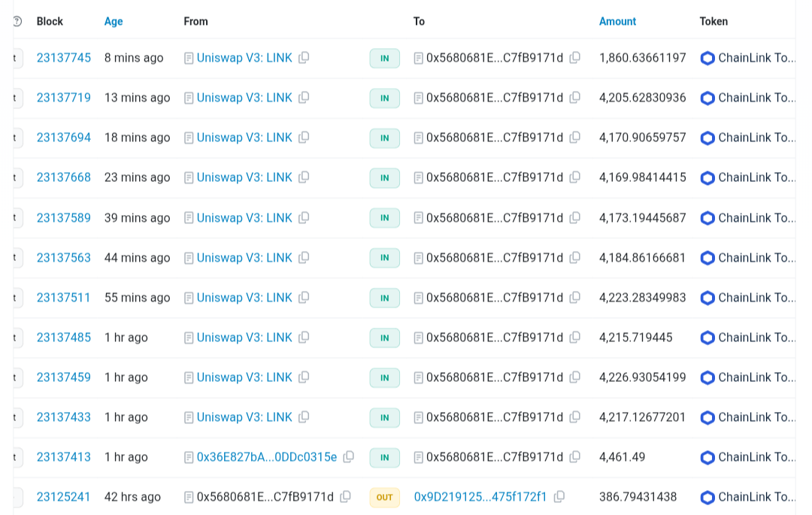This screenshot has width=812, height=515.
Task: Copy To address in block 23137413 row
Action: 575,457
